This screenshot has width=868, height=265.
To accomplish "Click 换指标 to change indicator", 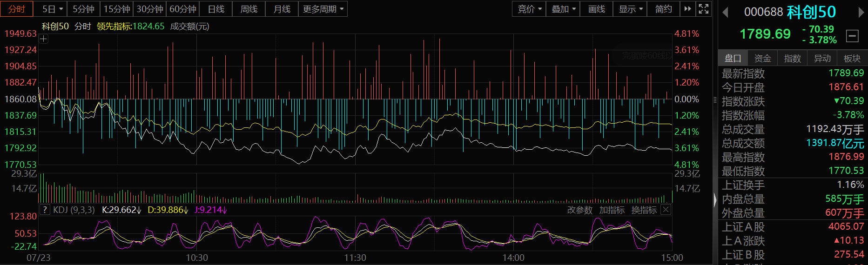I will [644, 210].
